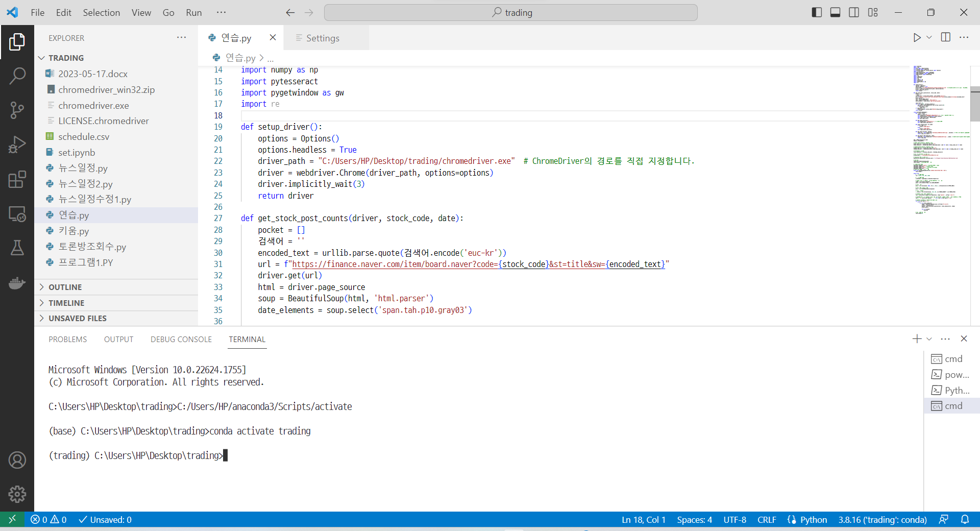Click the trading command center search box

(510, 12)
